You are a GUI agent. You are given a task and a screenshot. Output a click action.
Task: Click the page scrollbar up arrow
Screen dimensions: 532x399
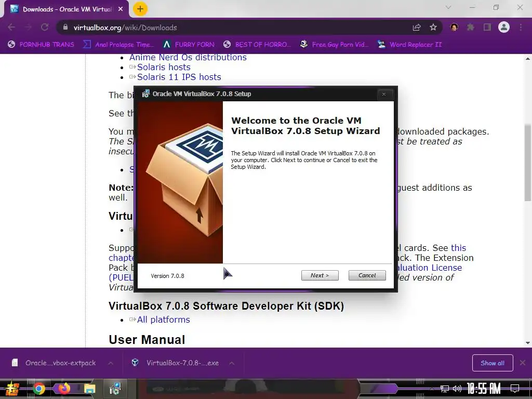[x=528, y=59]
